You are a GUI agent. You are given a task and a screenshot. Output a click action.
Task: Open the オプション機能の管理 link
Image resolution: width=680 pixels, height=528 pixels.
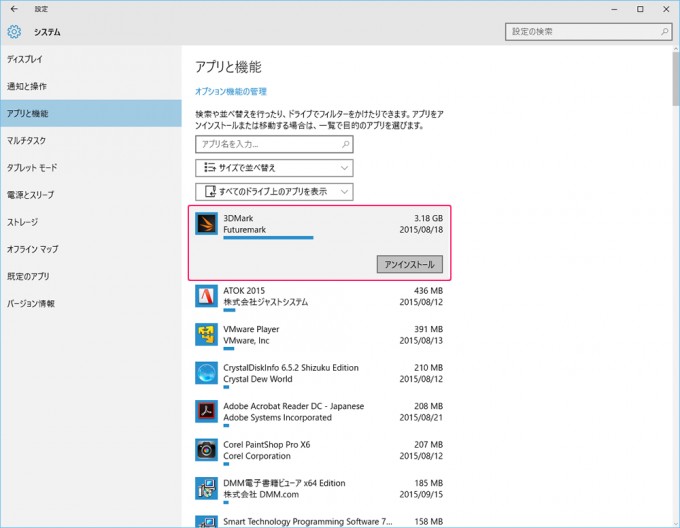click(x=231, y=91)
